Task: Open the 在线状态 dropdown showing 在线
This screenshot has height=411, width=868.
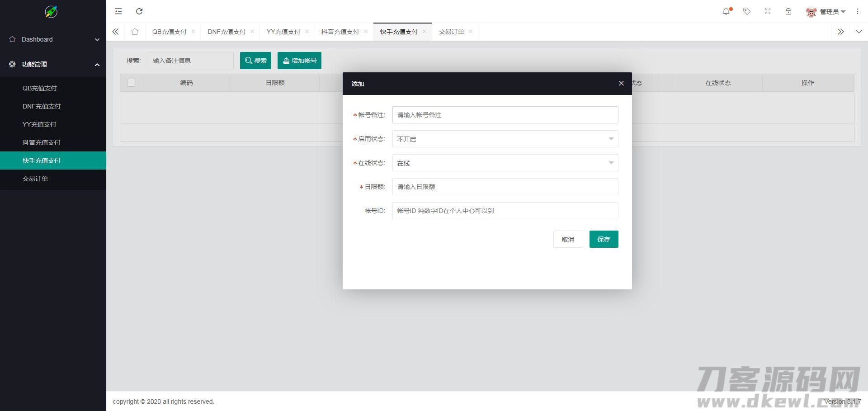Action: (x=505, y=163)
